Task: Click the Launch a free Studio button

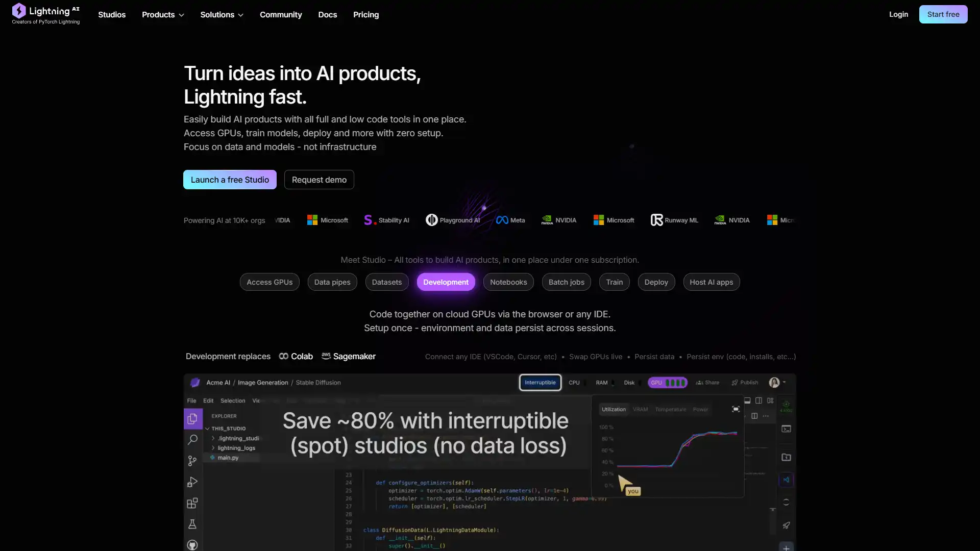Action: click(230, 179)
